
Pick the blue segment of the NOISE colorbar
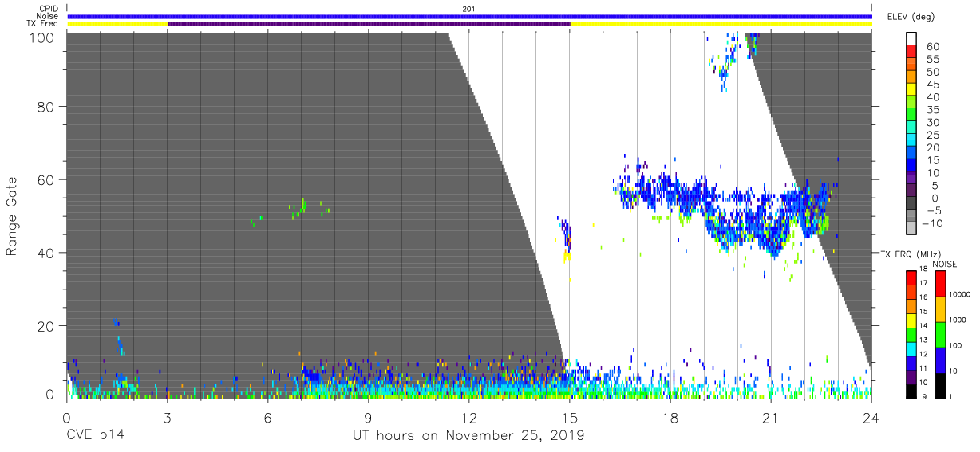[x=940, y=360]
